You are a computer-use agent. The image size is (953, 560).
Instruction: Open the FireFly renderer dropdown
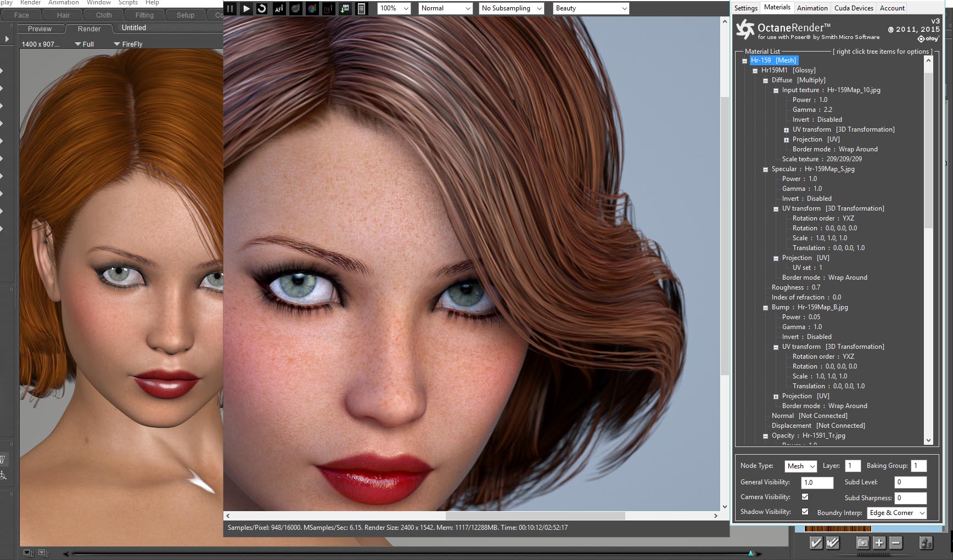click(x=128, y=44)
